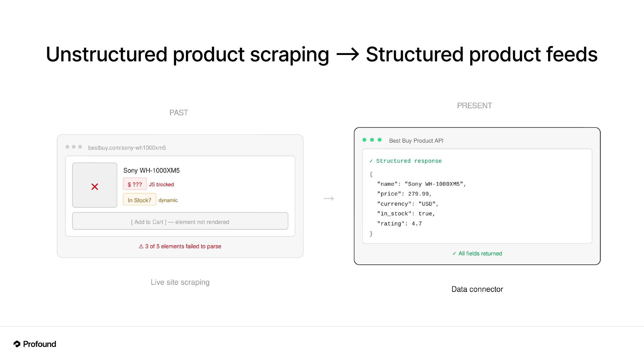Click the green checkmark beside Structured response
The width and height of the screenshot is (644, 362).
click(371, 161)
